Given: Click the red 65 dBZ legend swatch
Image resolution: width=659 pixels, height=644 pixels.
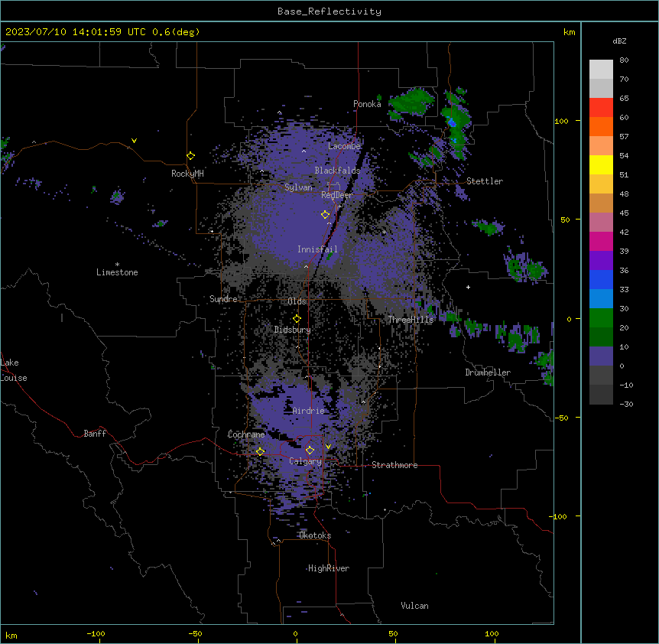Looking at the screenshot, I should [601, 107].
